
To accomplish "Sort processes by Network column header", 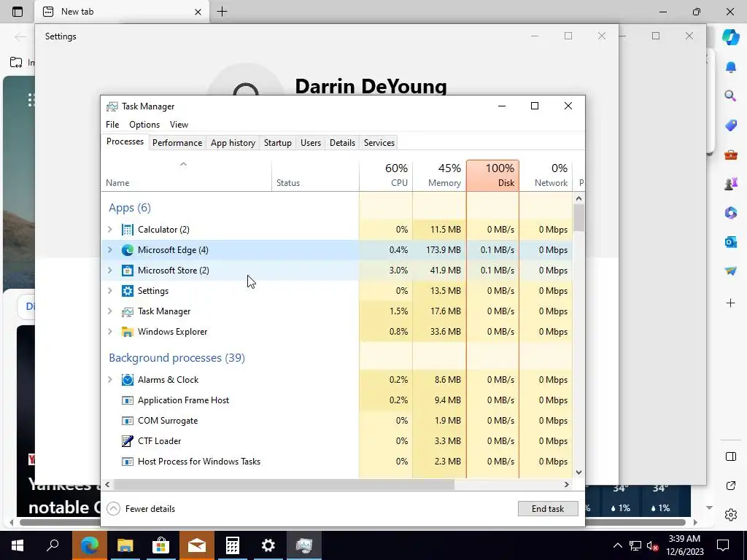I will (546, 175).
